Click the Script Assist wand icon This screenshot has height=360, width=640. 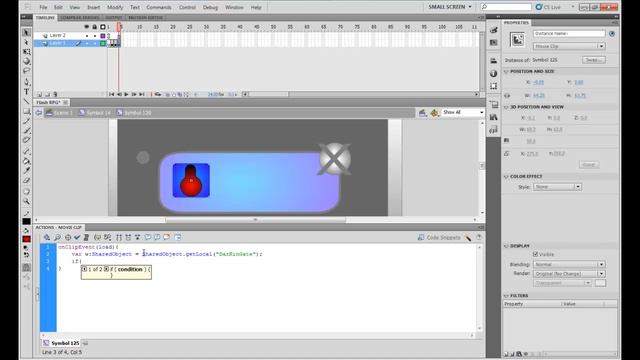(468, 238)
